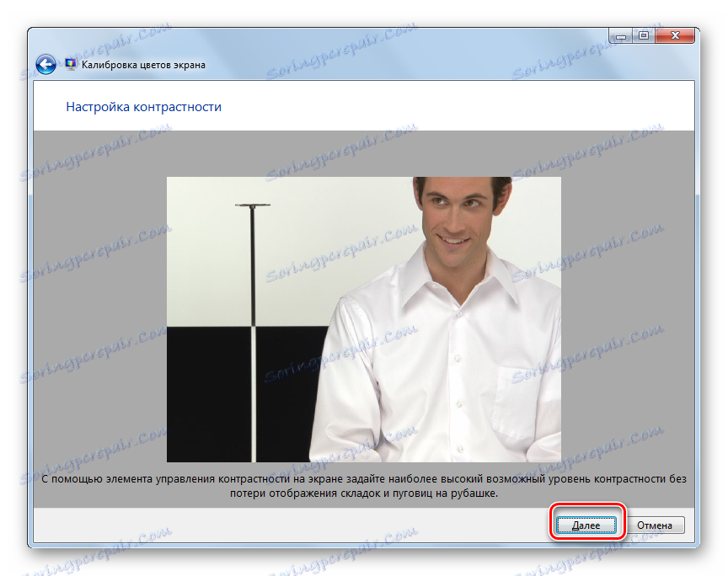Click the title text Калибровка цветов экрана
The height and width of the screenshot is (576, 728).
tap(143, 65)
